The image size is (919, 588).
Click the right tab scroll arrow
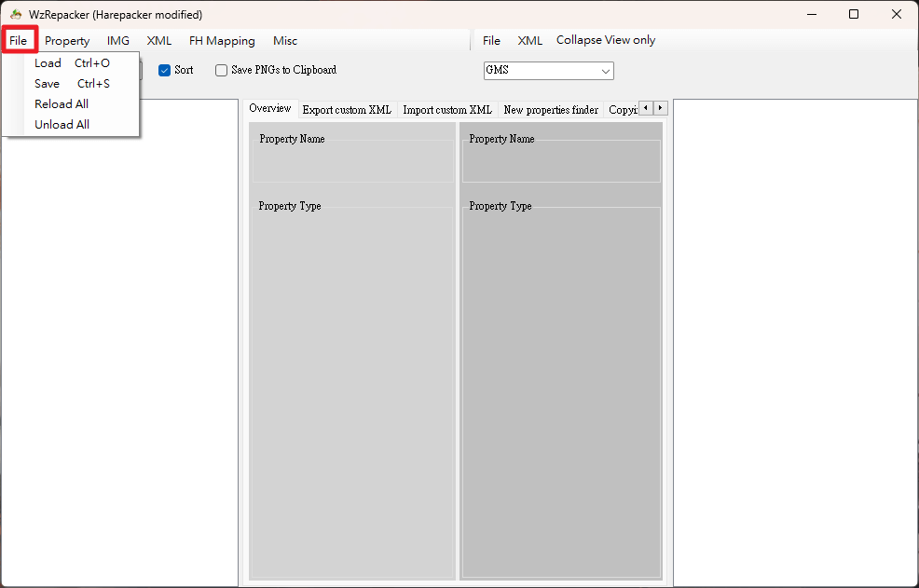point(661,108)
